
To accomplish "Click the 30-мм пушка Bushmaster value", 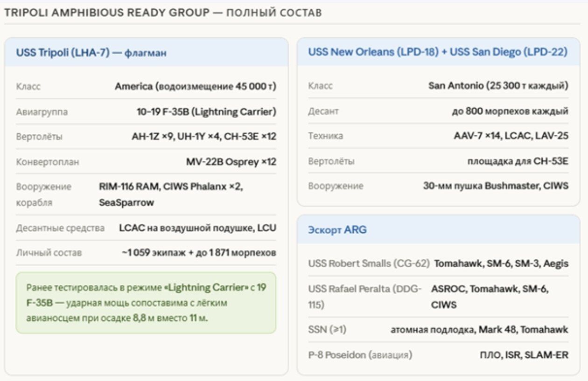I will (496, 186).
